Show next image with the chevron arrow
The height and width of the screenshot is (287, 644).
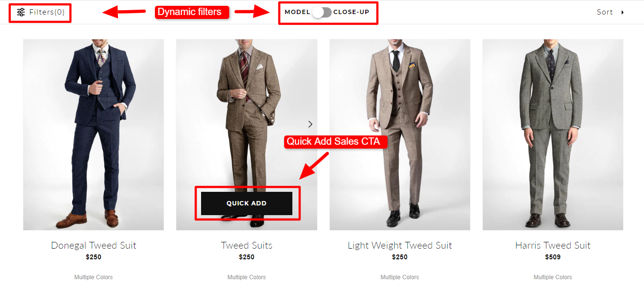tap(310, 124)
